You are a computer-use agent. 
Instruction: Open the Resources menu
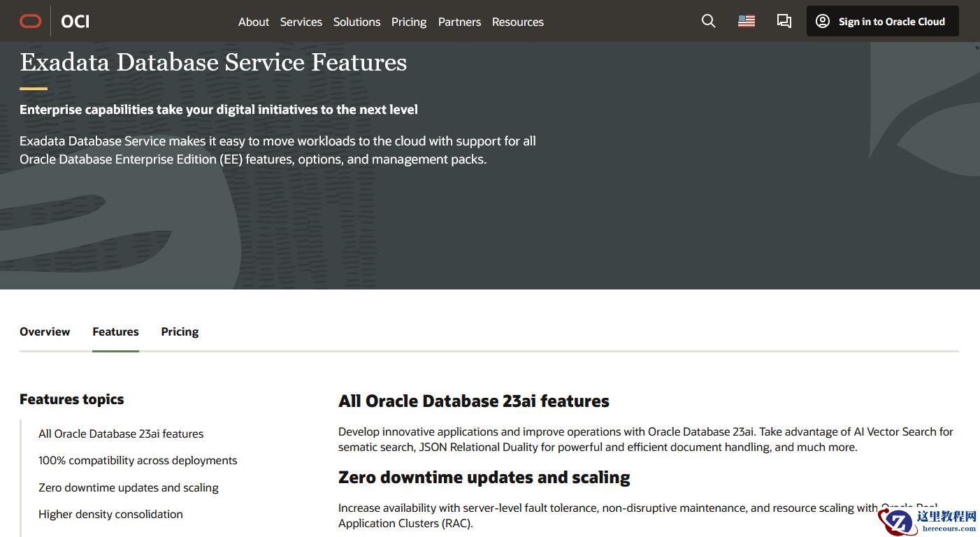coord(517,22)
